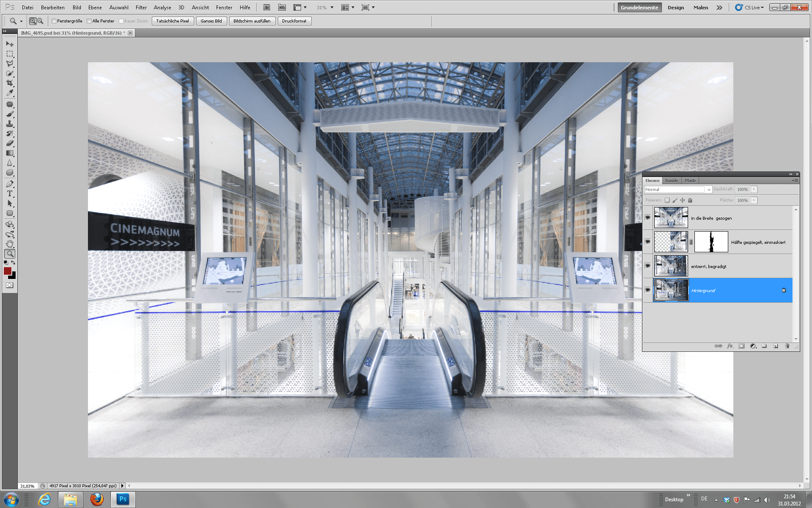Launch Adobe Bridge from the toolbar

click(266, 8)
